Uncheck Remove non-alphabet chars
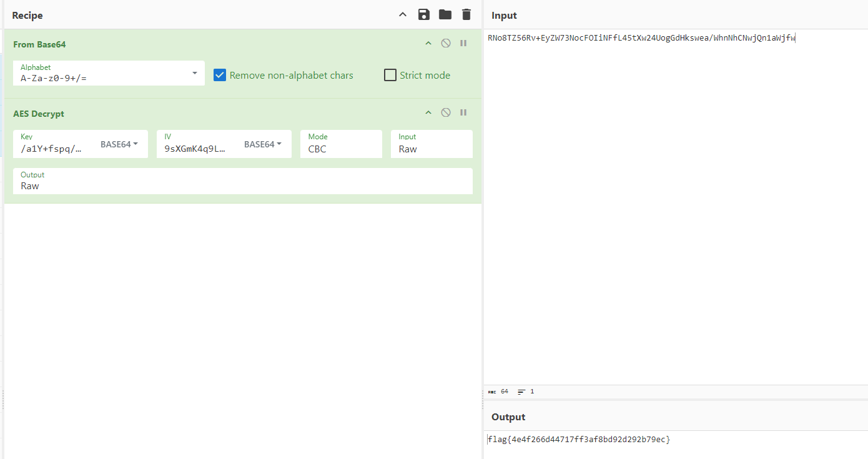Viewport: 868px width, 459px height. pos(220,75)
